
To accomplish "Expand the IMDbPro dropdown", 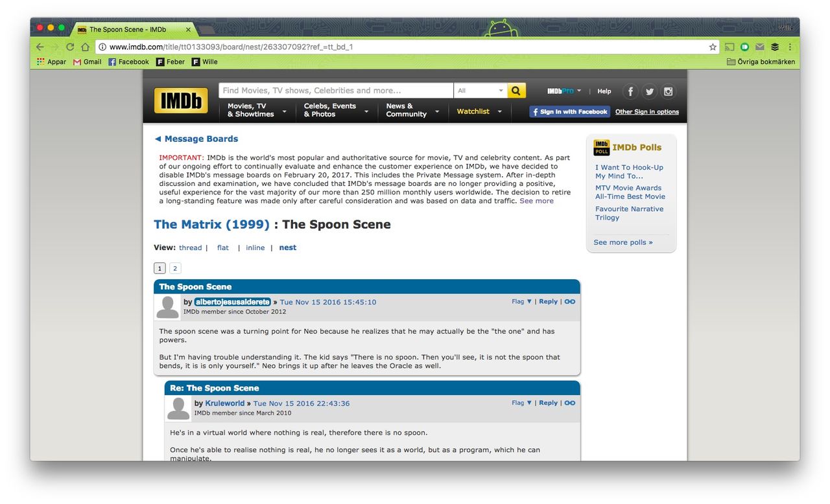I will [x=564, y=91].
